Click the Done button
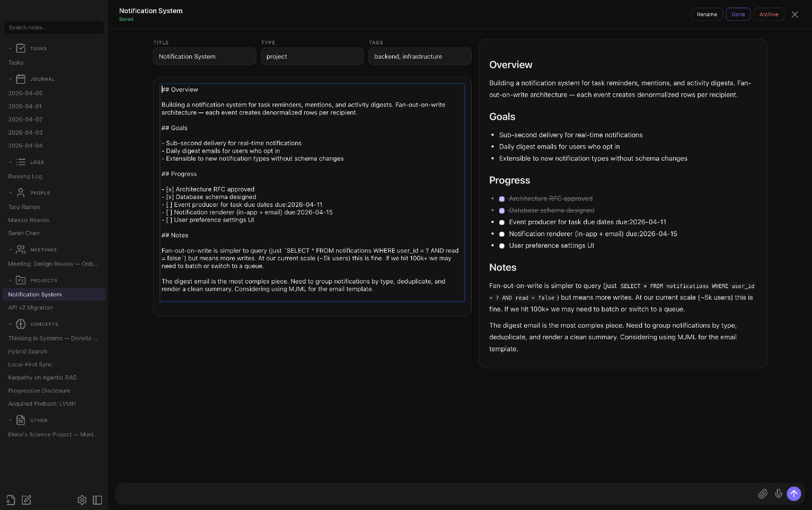 738,14
